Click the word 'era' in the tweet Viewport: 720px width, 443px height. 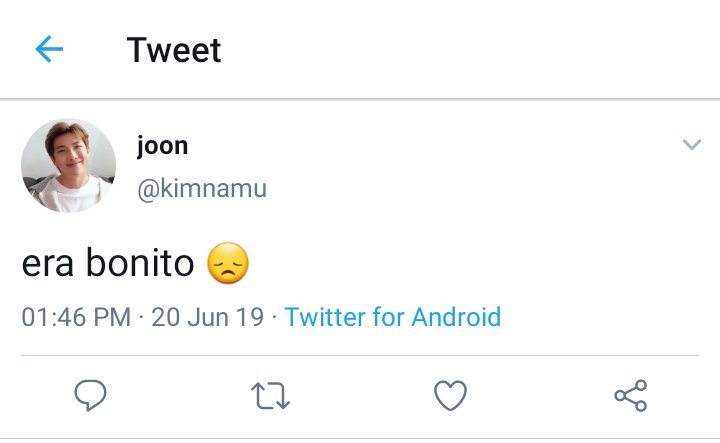46,264
